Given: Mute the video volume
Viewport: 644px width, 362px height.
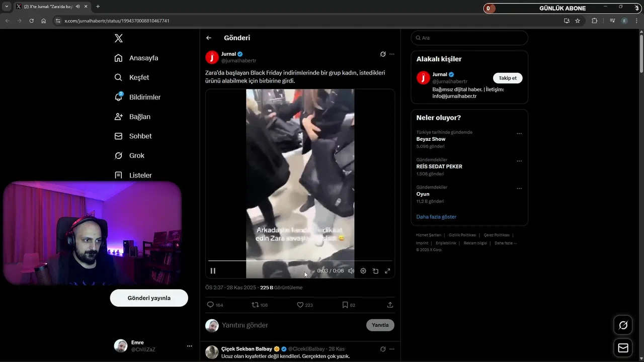Looking at the screenshot, I should [x=351, y=270].
